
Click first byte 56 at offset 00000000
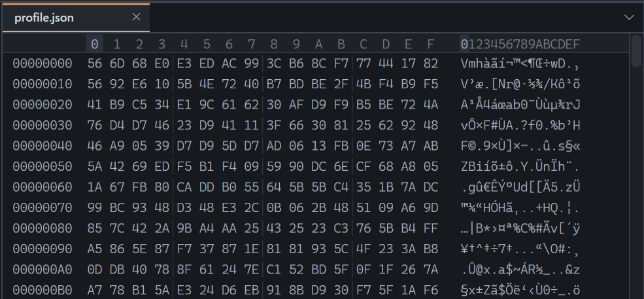click(x=94, y=63)
